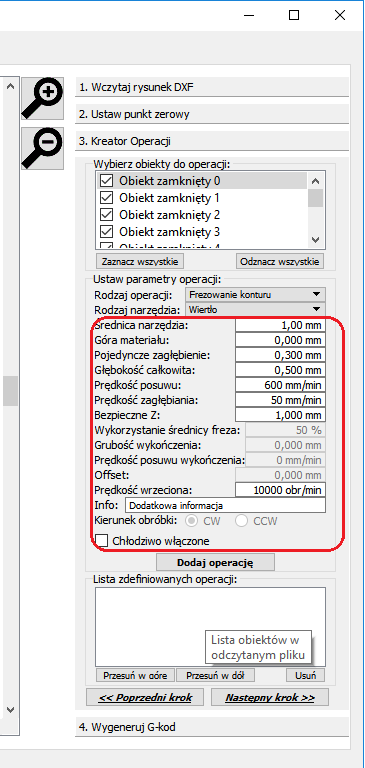Uncheck Obiekt zamknięty 1
This screenshot has width=365, height=768.
(x=106, y=198)
